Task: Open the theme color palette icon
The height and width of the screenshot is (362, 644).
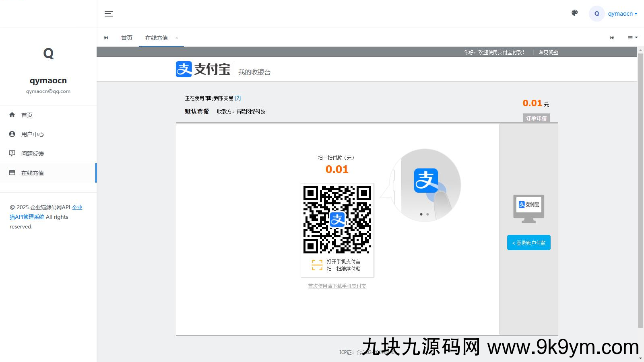Action: tap(575, 13)
